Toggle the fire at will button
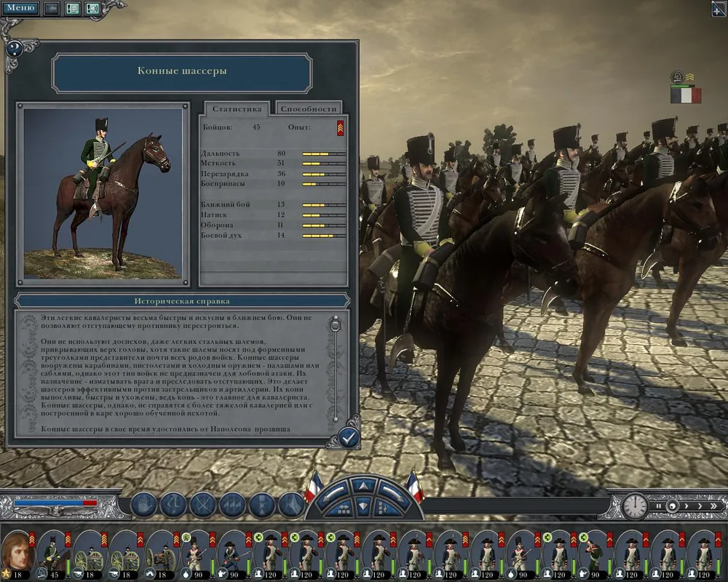The width and height of the screenshot is (728, 582). click(262, 504)
